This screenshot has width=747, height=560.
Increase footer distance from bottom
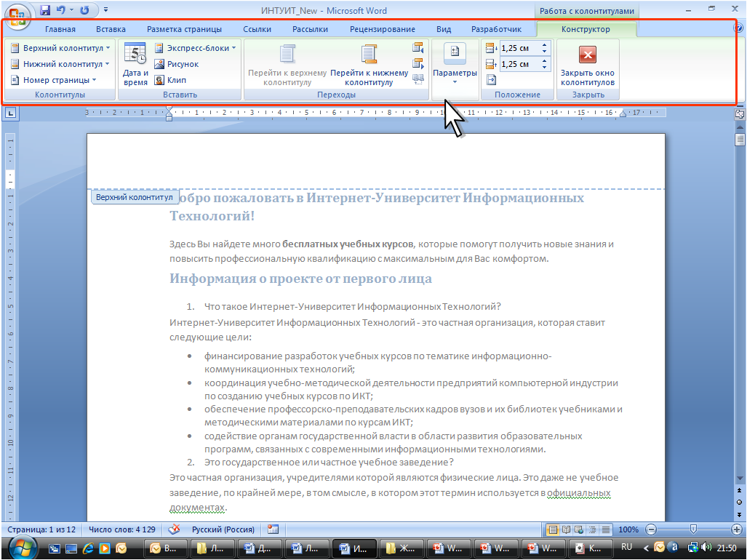coord(545,61)
